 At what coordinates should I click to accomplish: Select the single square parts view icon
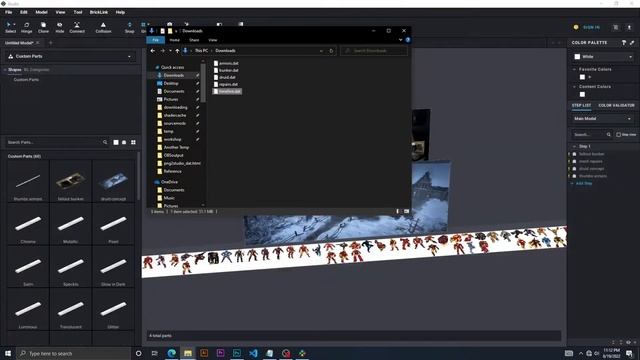click(x=116, y=142)
